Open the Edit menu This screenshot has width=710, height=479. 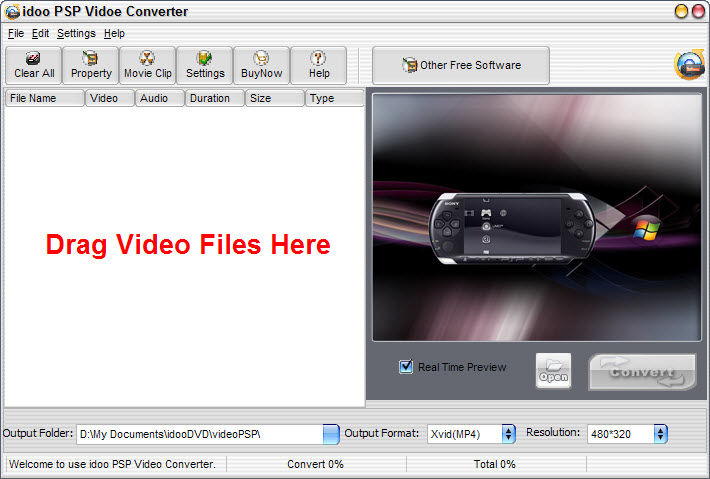[x=40, y=34]
